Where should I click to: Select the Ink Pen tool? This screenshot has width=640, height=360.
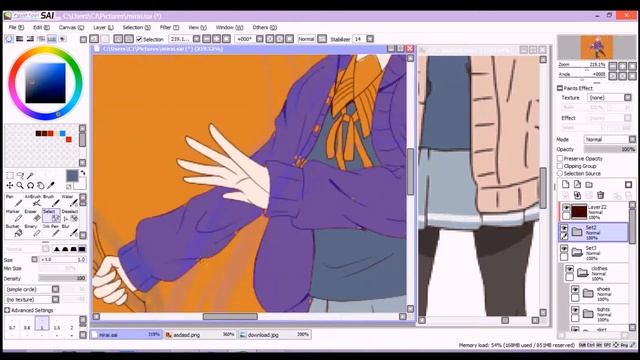[x=51, y=231]
